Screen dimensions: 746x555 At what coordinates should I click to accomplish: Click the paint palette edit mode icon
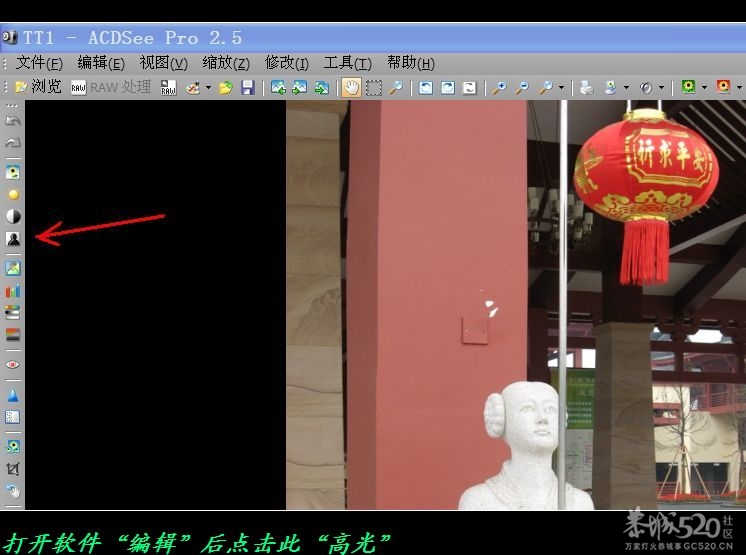coord(193,88)
